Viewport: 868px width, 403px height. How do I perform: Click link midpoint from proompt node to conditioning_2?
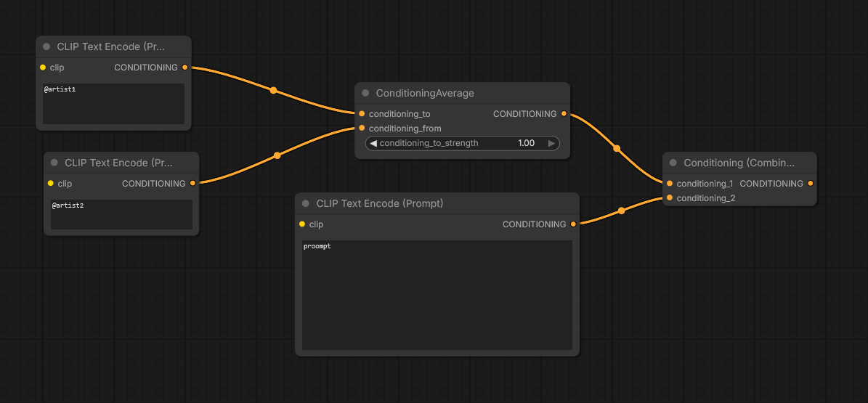tap(621, 211)
